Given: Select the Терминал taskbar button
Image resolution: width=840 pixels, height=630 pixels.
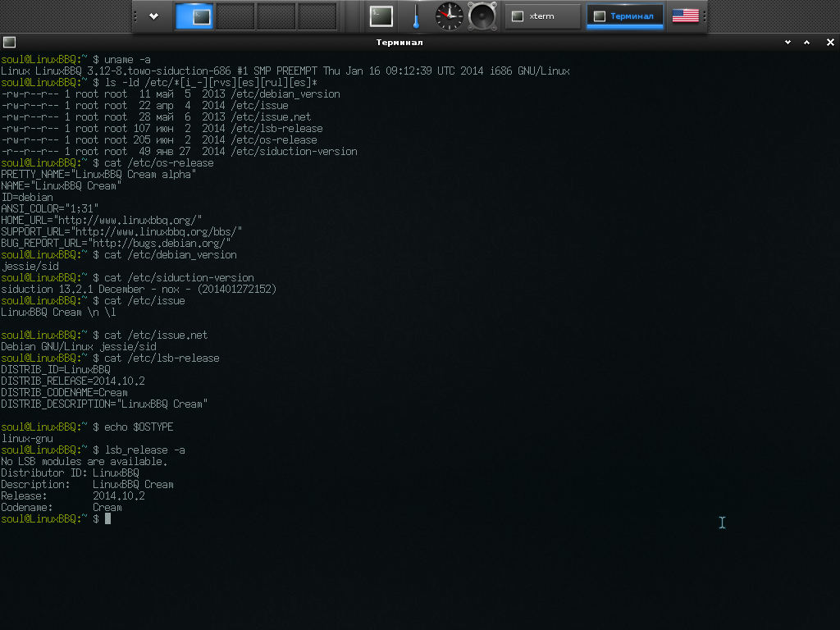Looking at the screenshot, I should pyautogui.click(x=624, y=16).
